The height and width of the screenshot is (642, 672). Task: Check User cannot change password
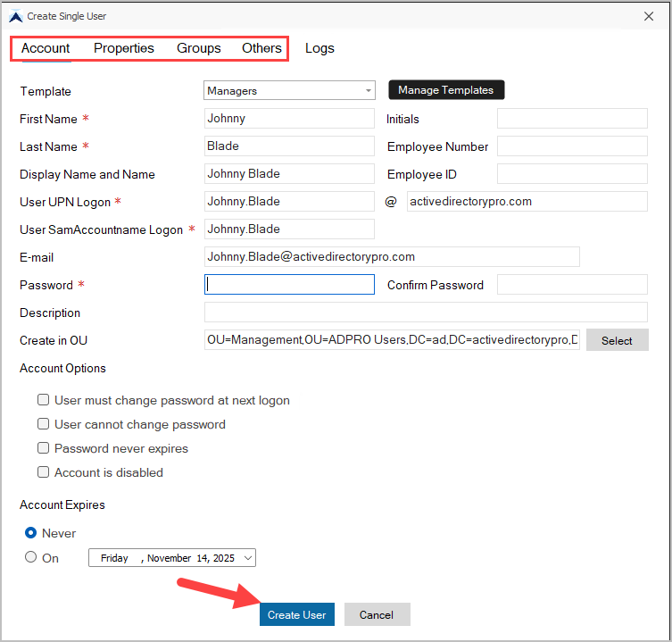(43, 425)
